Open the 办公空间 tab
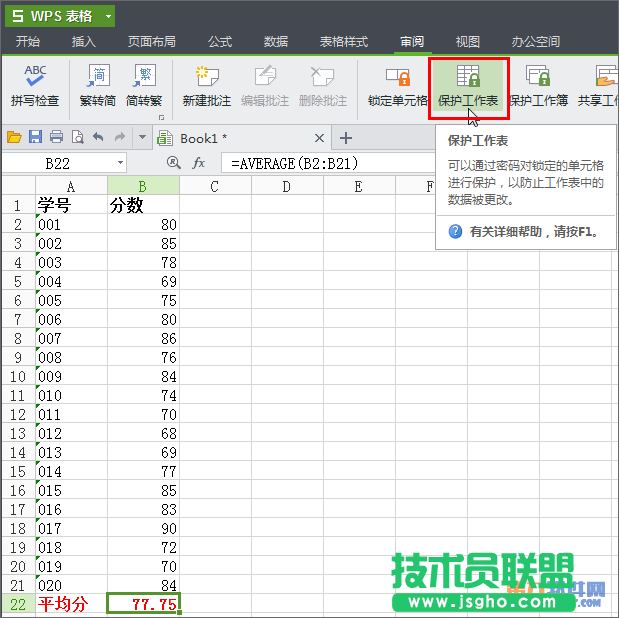The width and height of the screenshot is (619, 618). pos(536,41)
